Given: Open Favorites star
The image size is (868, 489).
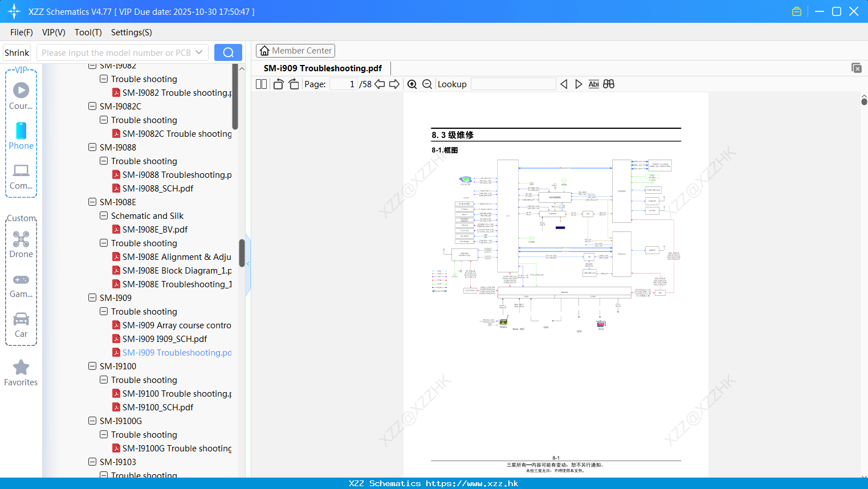Looking at the screenshot, I should coord(21,373).
